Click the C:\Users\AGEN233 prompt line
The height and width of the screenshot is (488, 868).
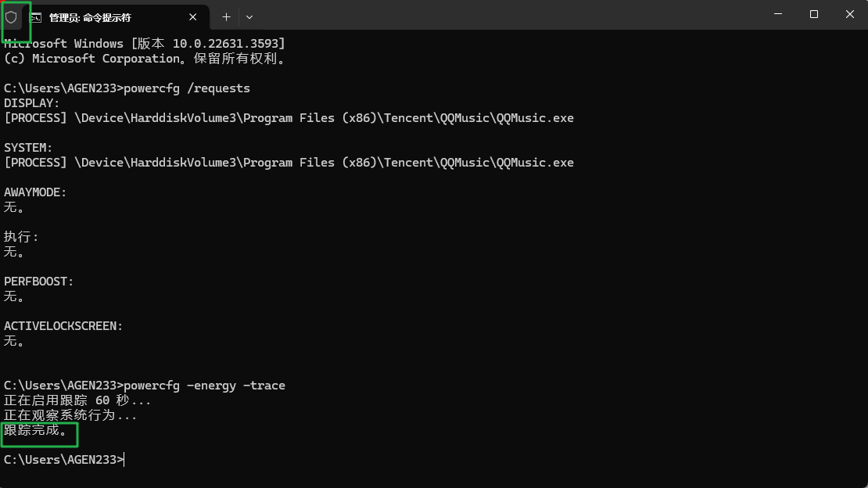click(x=61, y=459)
